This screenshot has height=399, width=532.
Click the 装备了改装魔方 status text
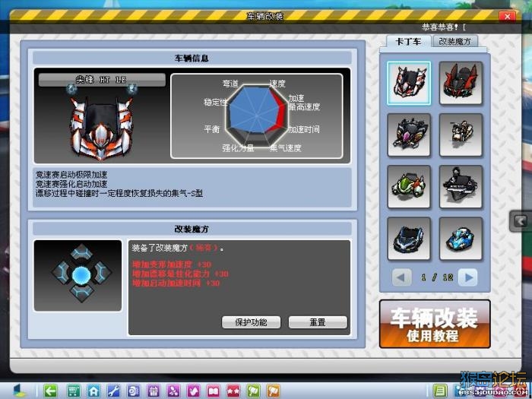[x=178, y=248]
